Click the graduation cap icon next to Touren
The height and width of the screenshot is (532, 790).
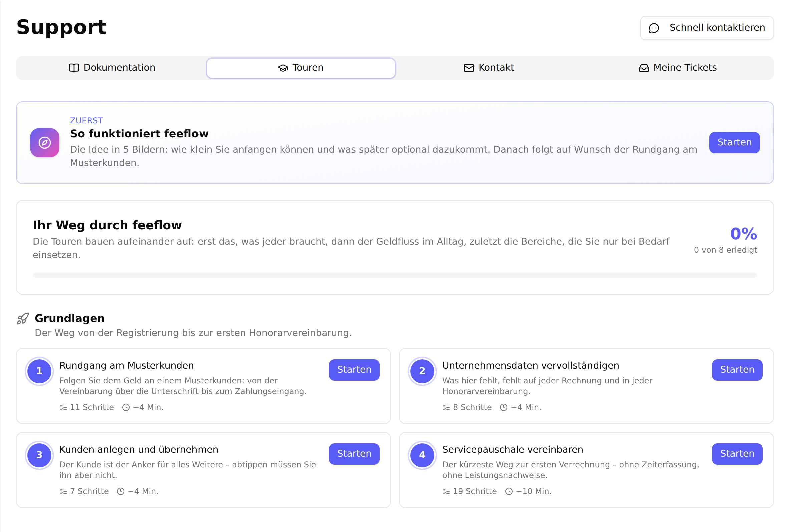point(283,68)
